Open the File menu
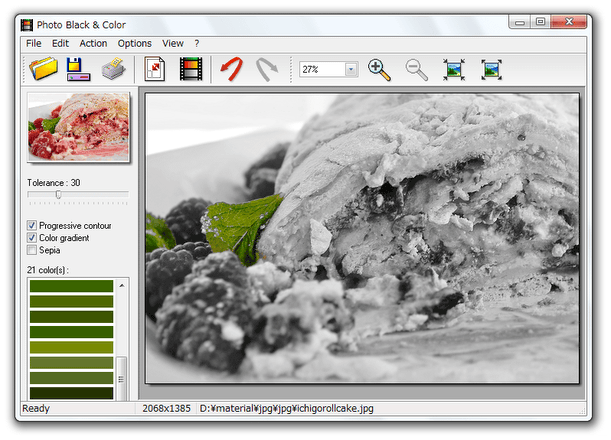Screen dimensions: 611x440 [34, 43]
